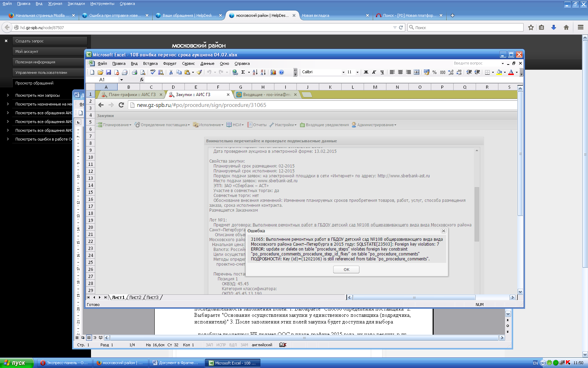Expand the Name Box A1 dropdown

(x=121, y=80)
